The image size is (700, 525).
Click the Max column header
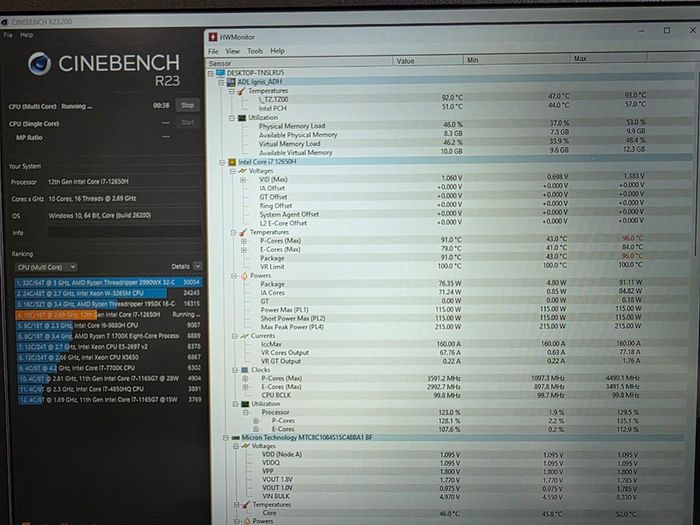(x=608, y=58)
